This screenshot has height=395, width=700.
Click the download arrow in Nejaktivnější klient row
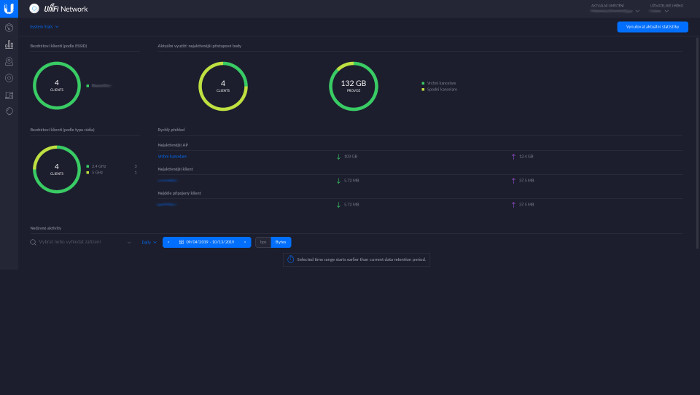[338, 181]
